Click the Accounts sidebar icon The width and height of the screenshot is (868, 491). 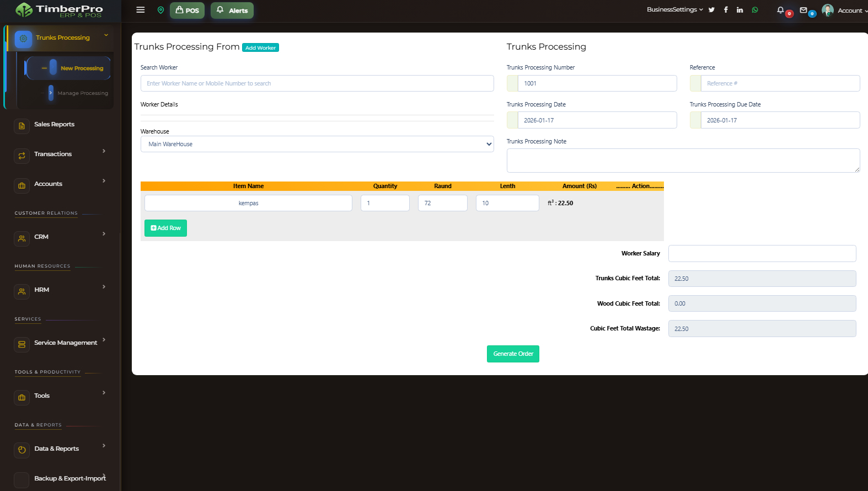coord(22,185)
